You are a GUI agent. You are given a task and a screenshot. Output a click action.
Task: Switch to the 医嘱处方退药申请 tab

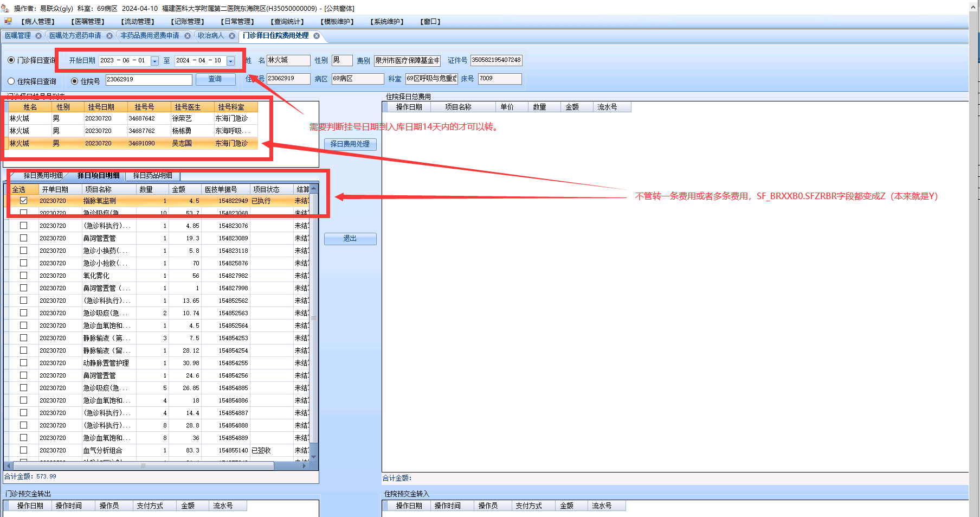point(75,36)
